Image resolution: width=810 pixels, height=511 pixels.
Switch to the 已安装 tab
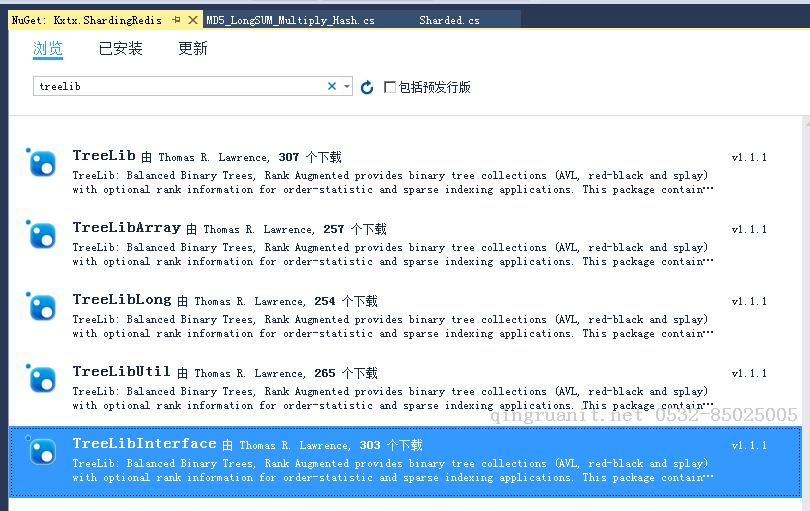click(120, 48)
